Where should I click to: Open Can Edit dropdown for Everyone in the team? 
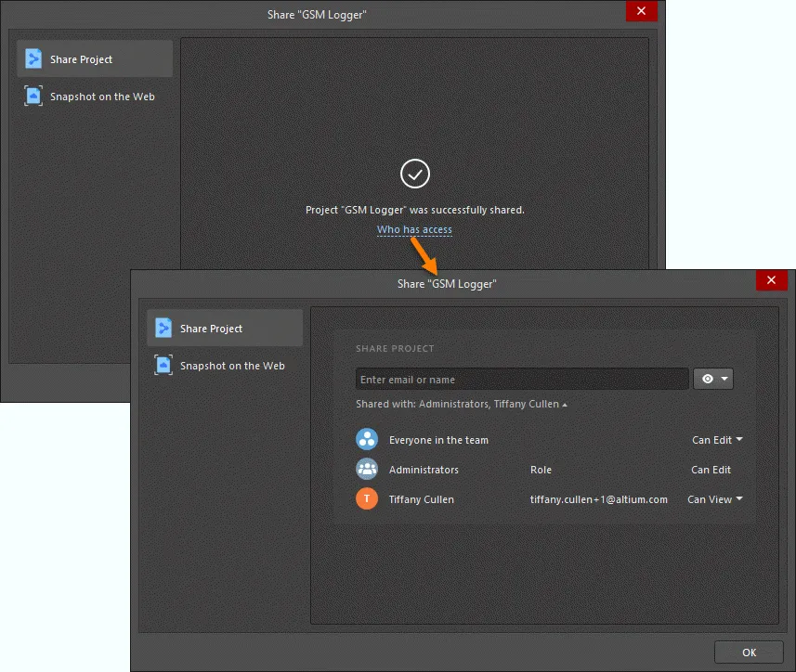tap(717, 440)
